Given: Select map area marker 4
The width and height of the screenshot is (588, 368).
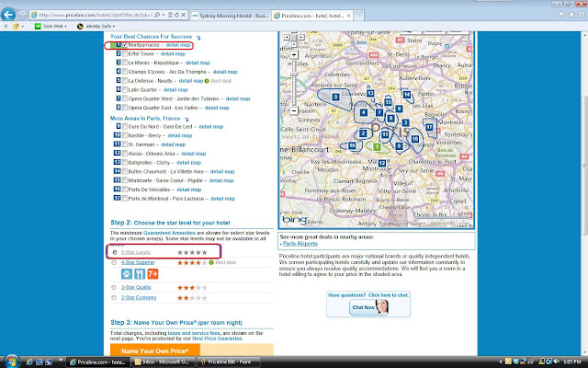Looking at the screenshot, I should point(364,112).
